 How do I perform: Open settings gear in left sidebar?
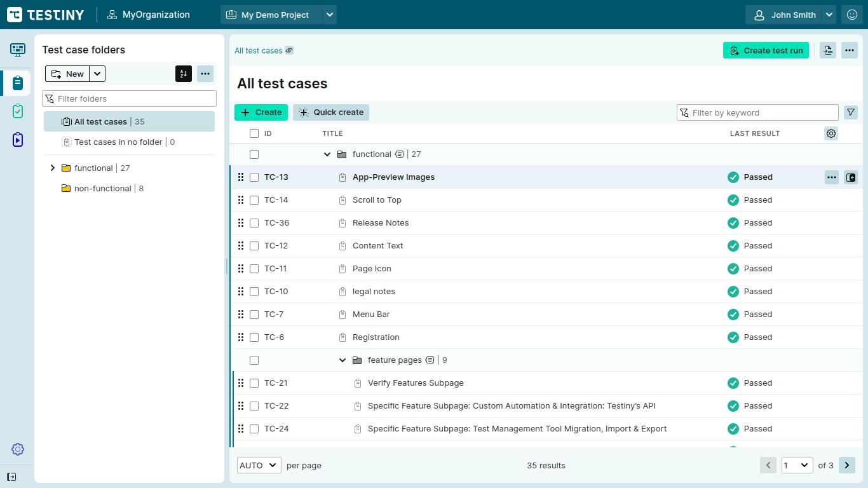pos(18,449)
